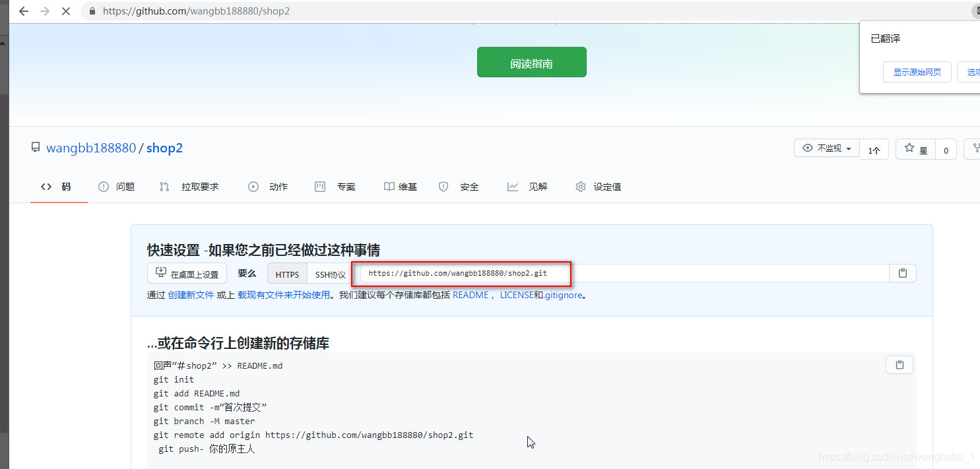Click the 'git init' command line
The height and width of the screenshot is (469, 980).
pyautogui.click(x=174, y=379)
